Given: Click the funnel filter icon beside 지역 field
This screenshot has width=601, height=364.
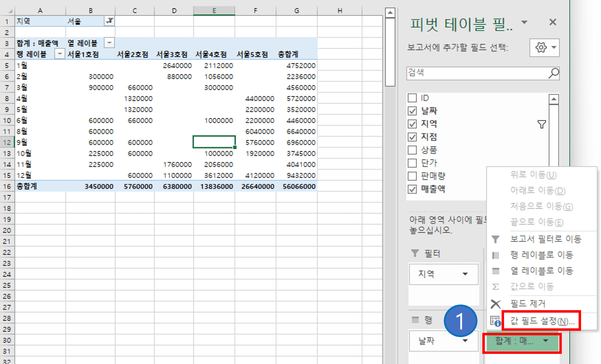Looking at the screenshot, I should 542,124.
